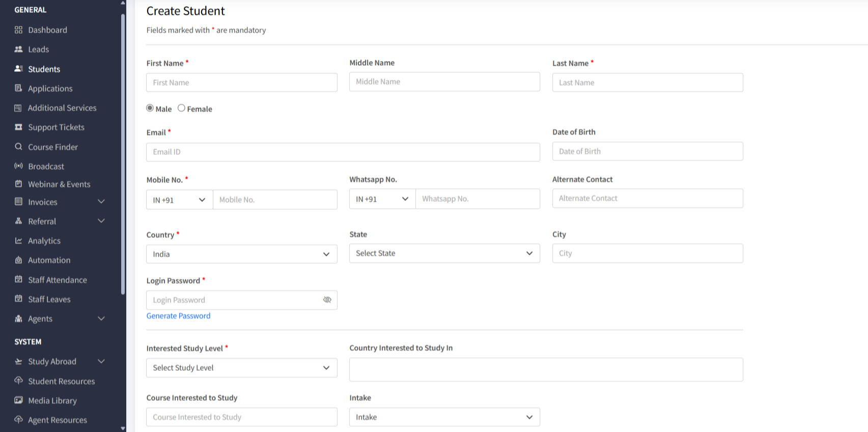This screenshot has width=868, height=432.
Task: Select the Female radio button
Action: click(181, 108)
